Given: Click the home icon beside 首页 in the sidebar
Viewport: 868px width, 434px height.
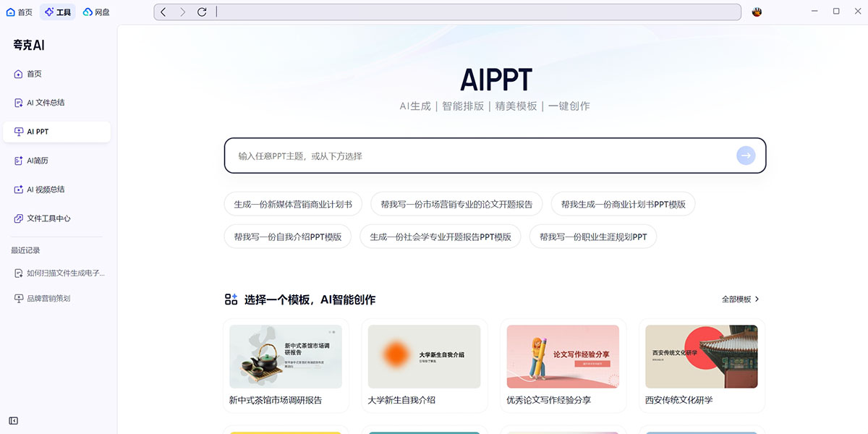Looking at the screenshot, I should pos(19,74).
